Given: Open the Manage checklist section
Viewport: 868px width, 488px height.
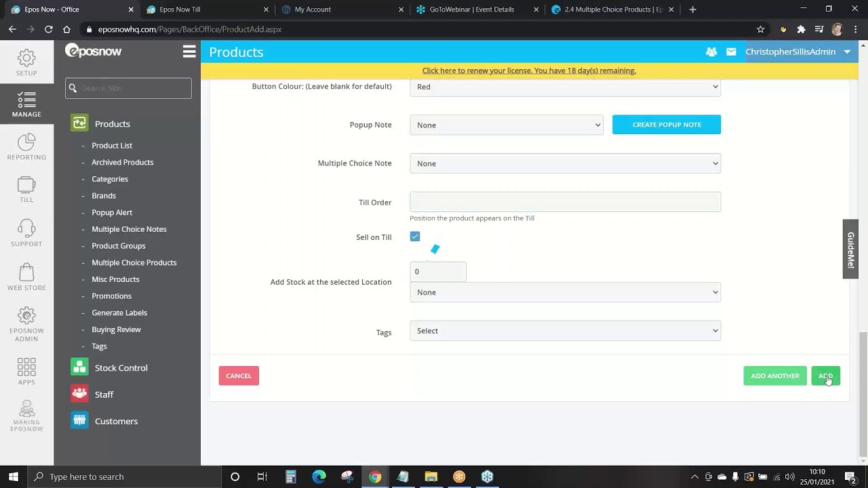Looking at the screenshot, I should pyautogui.click(x=26, y=104).
